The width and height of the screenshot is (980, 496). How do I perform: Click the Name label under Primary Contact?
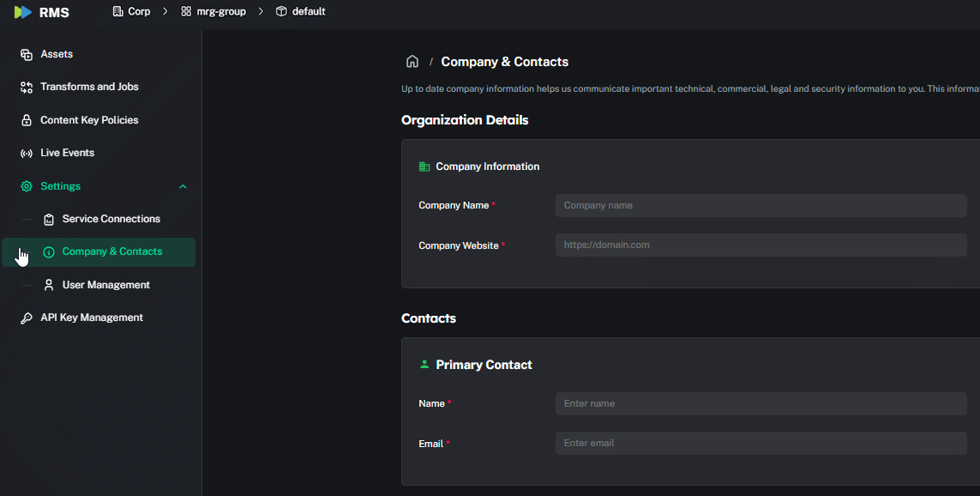click(x=431, y=403)
